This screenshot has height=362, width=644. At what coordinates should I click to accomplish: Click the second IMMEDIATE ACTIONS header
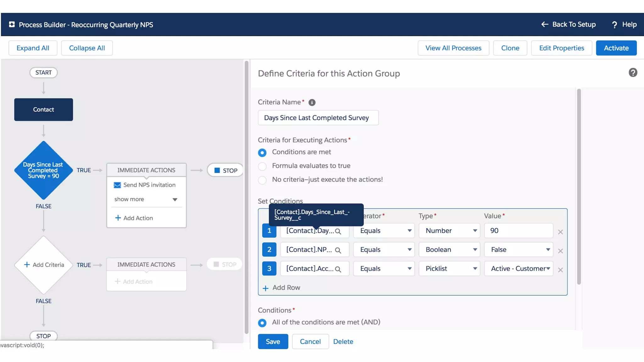[146, 265]
